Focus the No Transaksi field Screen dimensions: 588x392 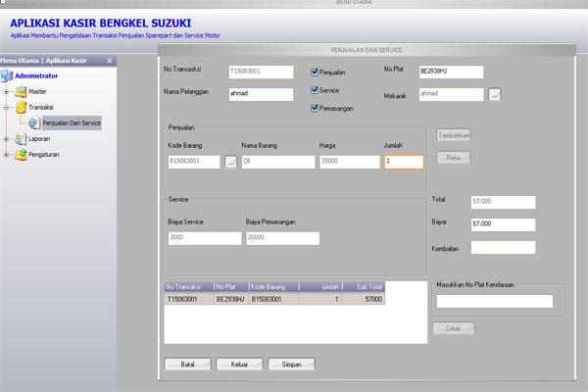point(262,72)
